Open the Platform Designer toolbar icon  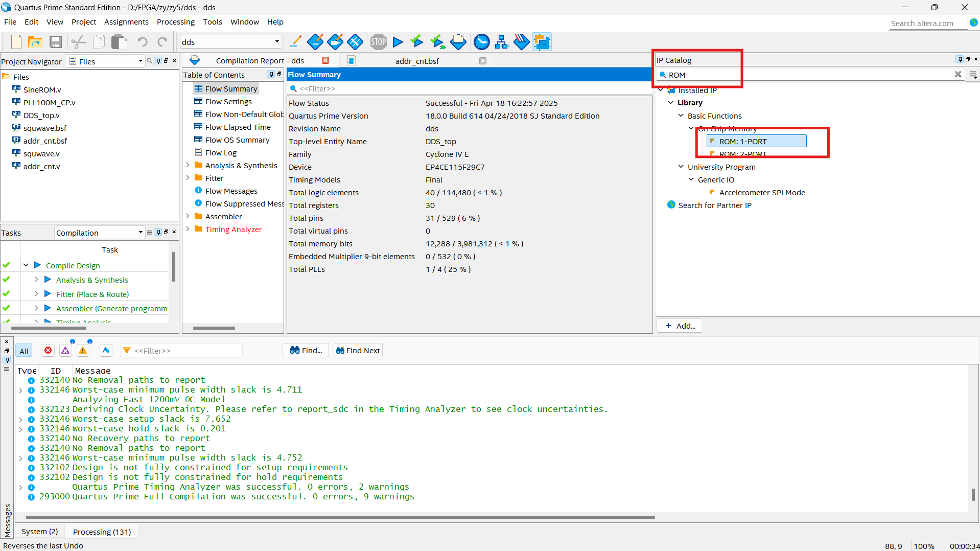(542, 42)
